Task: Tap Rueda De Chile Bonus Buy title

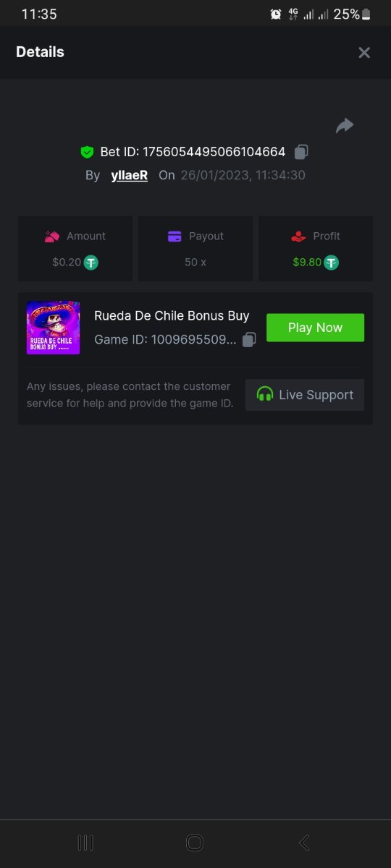Action: click(172, 316)
